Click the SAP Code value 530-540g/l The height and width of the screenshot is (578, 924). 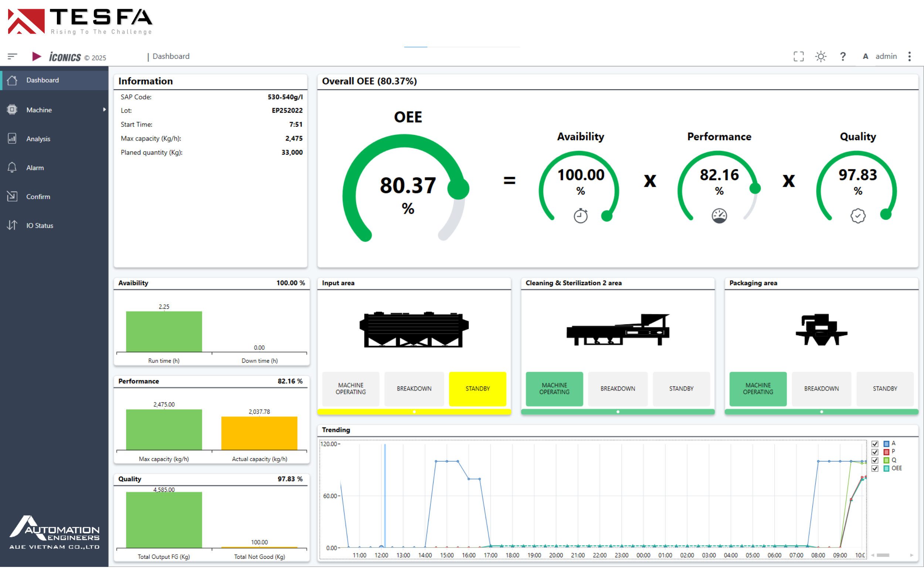click(x=285, y=97)
